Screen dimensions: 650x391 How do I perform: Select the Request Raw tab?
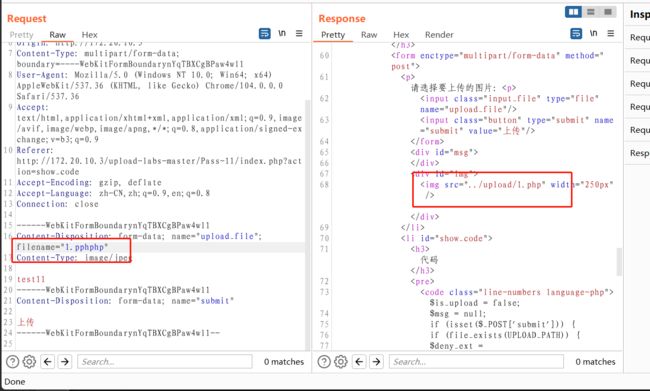tap(57, 35)
